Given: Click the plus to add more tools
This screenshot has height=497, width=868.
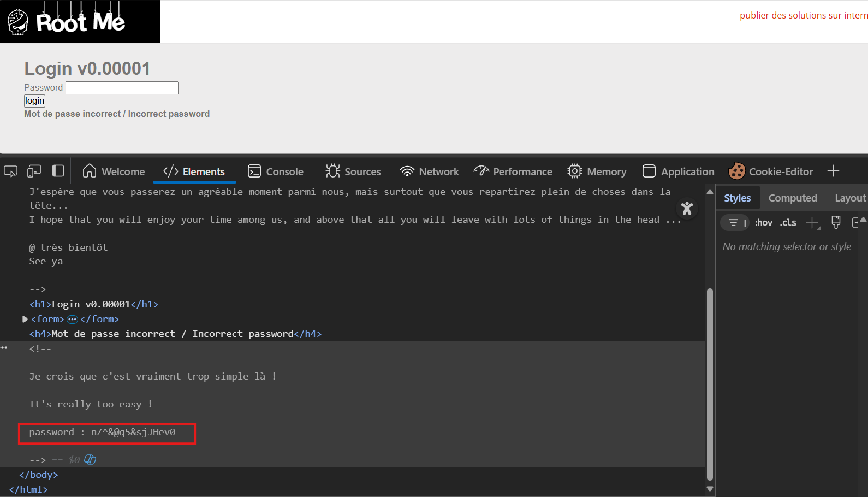Looking at the screenshot, I should point(833,171).
